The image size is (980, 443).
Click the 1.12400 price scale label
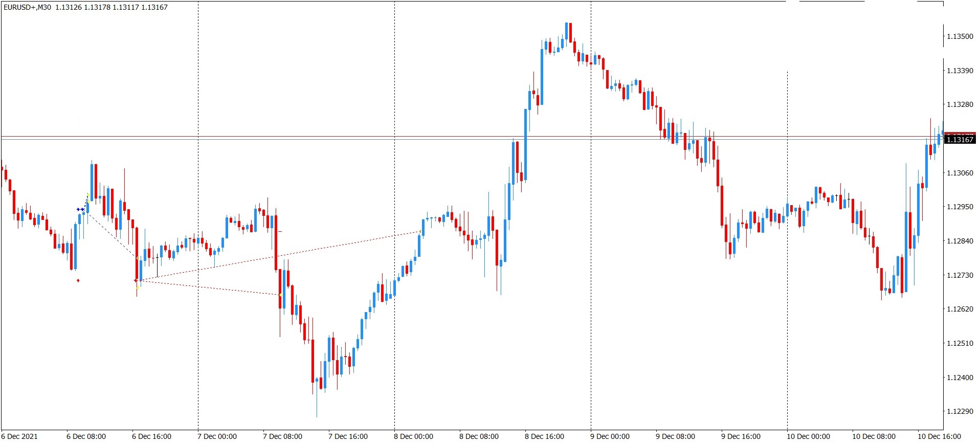[960, 378]
